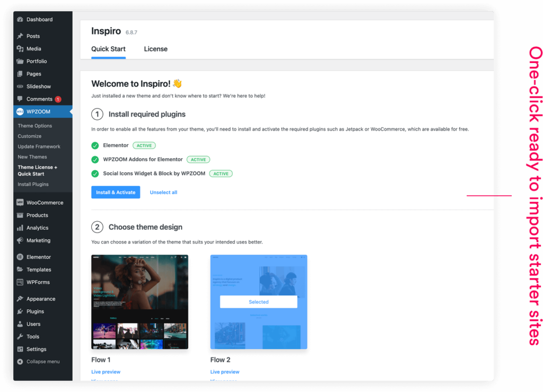This screenshot has width=543, height=392.
Task: Click the 'Flow 1' design title
Action: click(x=101, y=360)
